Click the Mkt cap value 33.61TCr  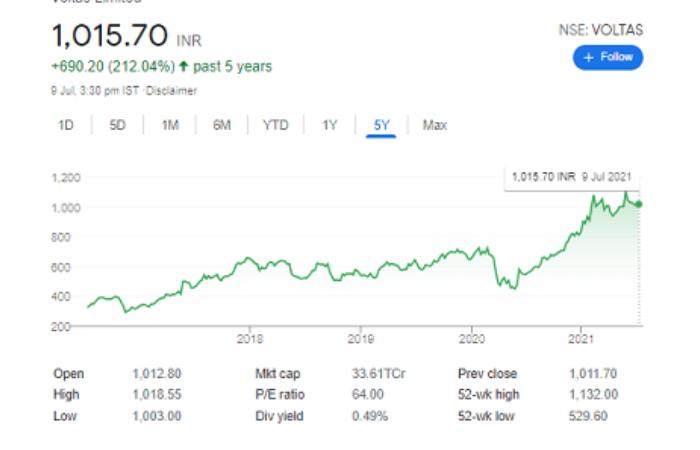click(379, 374)
